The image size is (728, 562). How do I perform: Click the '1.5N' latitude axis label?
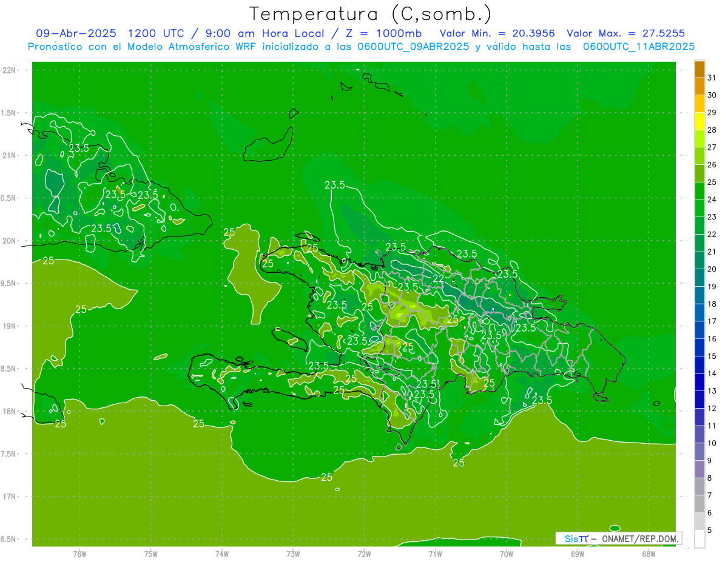9,113
